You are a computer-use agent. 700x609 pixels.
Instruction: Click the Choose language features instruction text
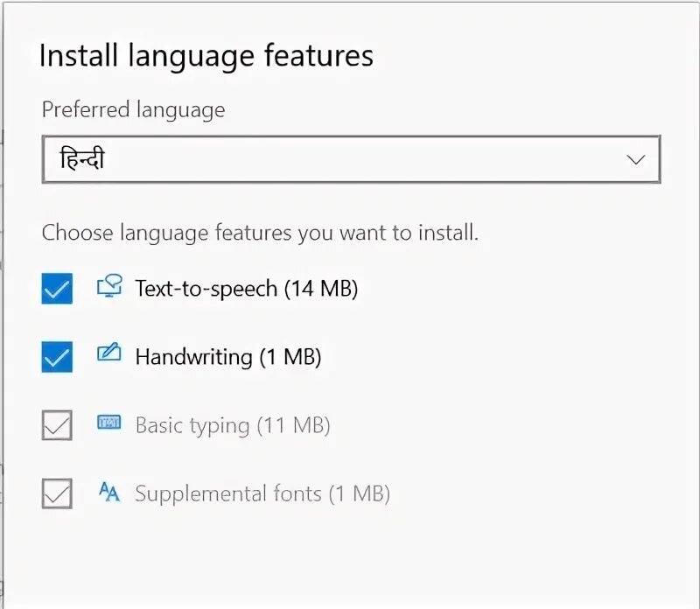260,234
